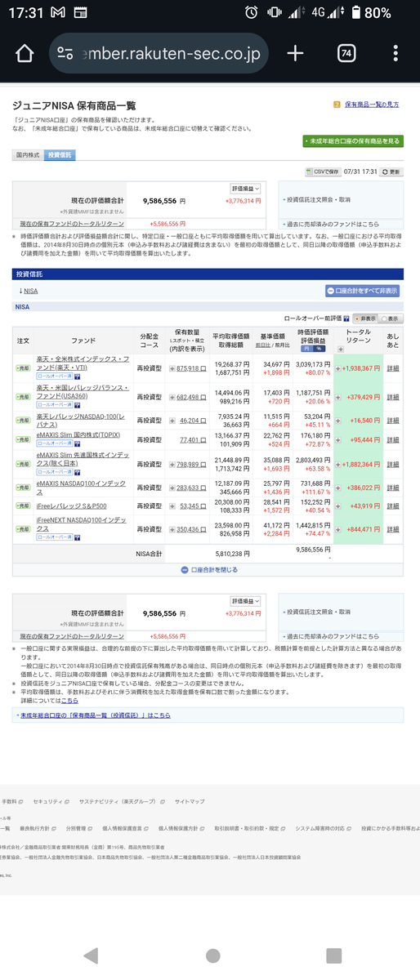Click 売却 for iFreeレバレッジ S&P500
This screenshot has height=980, width=420.
[23, 506]
